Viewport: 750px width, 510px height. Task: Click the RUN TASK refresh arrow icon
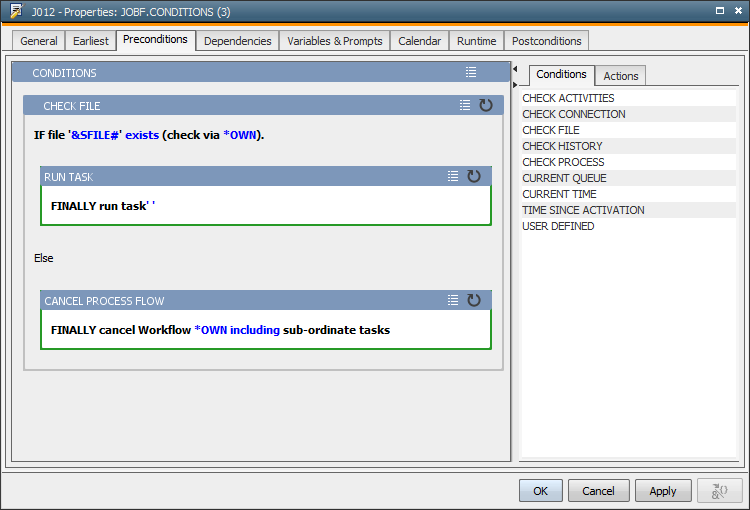click(x=474, y=176)
